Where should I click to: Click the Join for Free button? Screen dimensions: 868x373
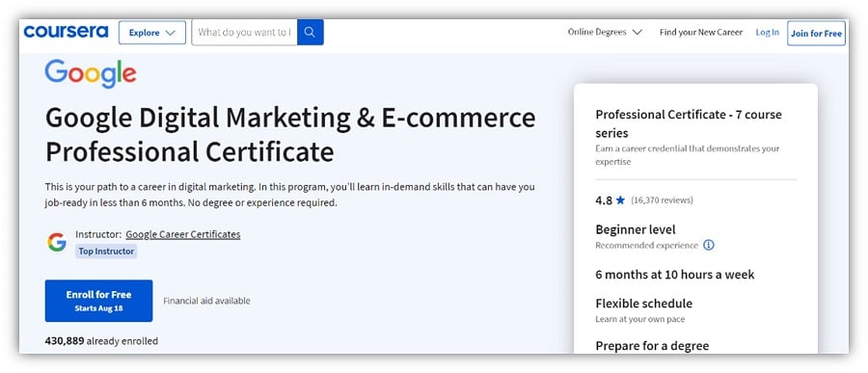pos(816,33)
